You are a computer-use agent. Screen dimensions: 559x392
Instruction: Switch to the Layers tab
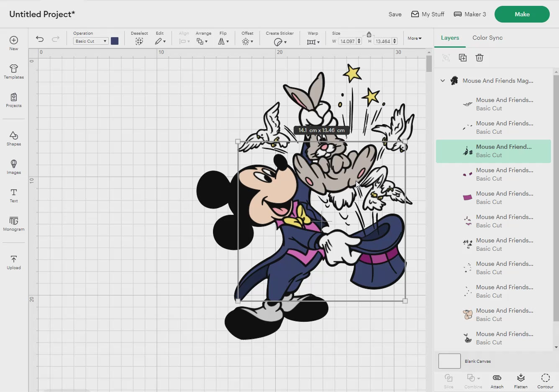450,38
